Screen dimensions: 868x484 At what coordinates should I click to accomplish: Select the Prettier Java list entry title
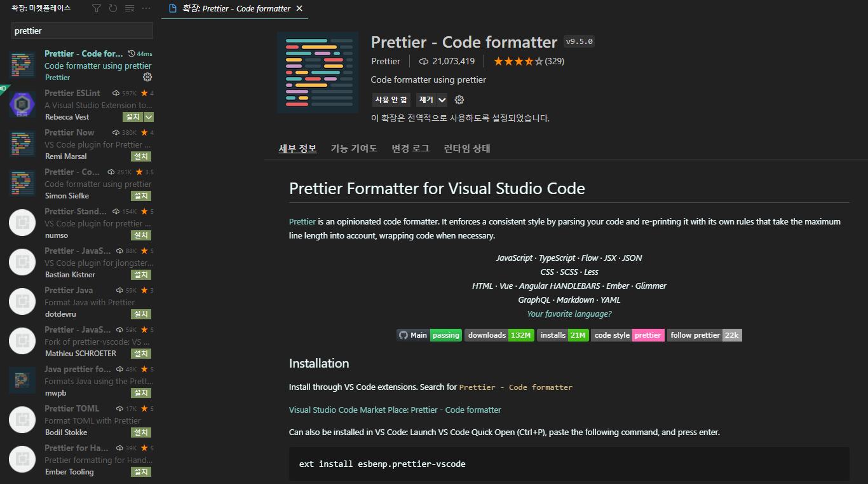click(x=69, y=290)
